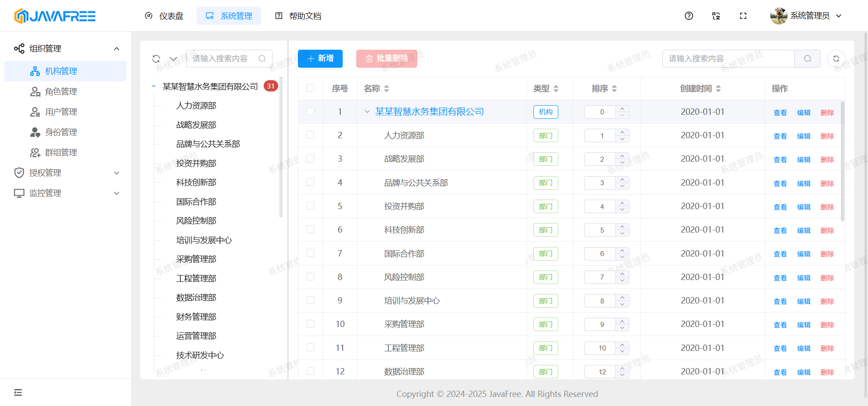Click sort icon on 创建时间 column

coord(718,89)
